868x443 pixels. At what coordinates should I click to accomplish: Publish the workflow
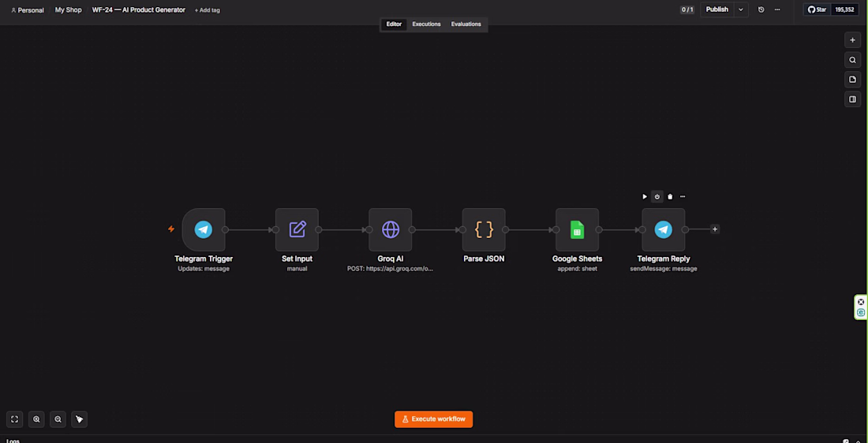point(716,9)
